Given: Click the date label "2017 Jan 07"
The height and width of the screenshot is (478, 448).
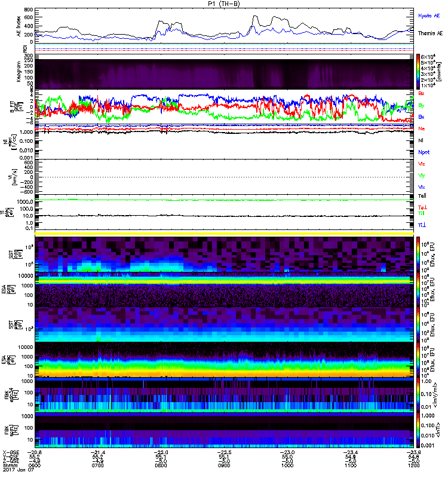Looking at the screenshot, I should coord(19,470).
